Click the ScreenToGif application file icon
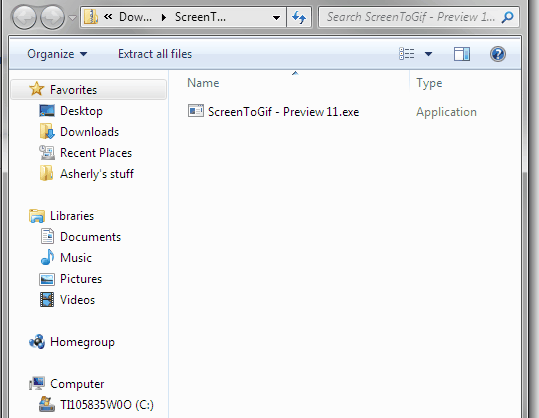Screen dimensions: 539x418 click(196, 111)
